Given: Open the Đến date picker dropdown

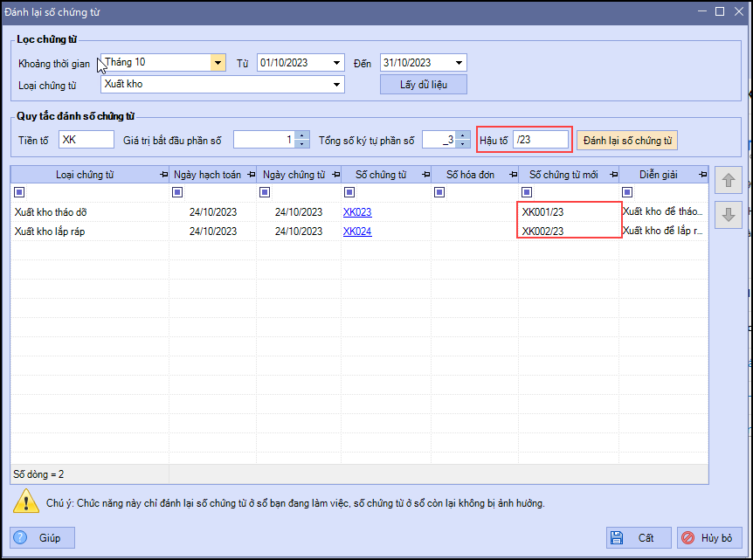Looking at the screenshot, I should pos(459,63).
